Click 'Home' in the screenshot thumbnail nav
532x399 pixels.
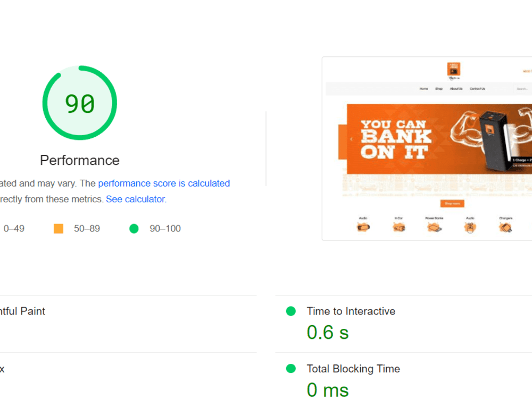pos(424,89)
